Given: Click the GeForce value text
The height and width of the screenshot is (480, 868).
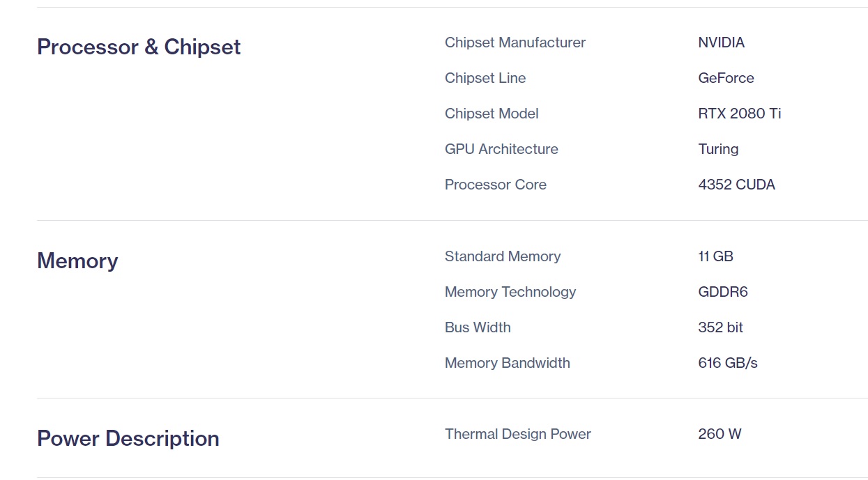Looking at the screenshot, I should click(x=726, y=78).
